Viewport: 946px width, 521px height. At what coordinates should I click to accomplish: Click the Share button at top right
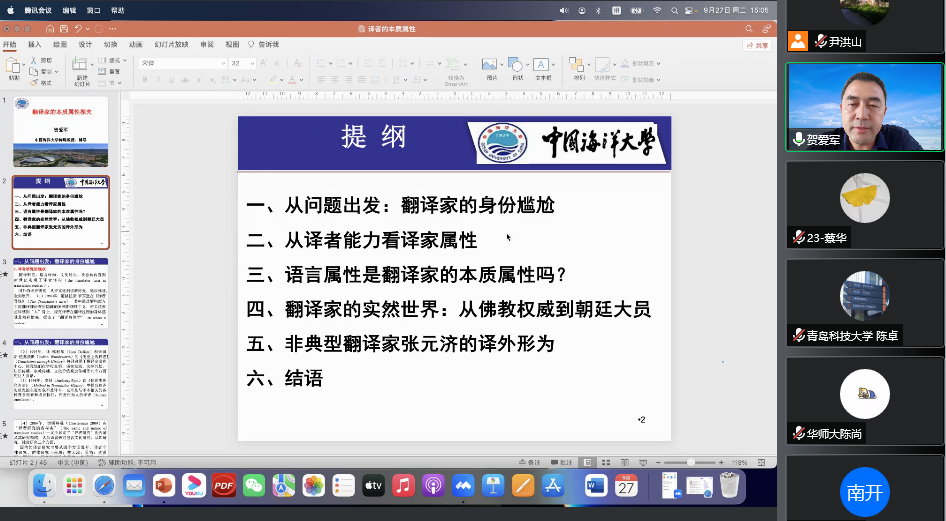pos(757,45)
